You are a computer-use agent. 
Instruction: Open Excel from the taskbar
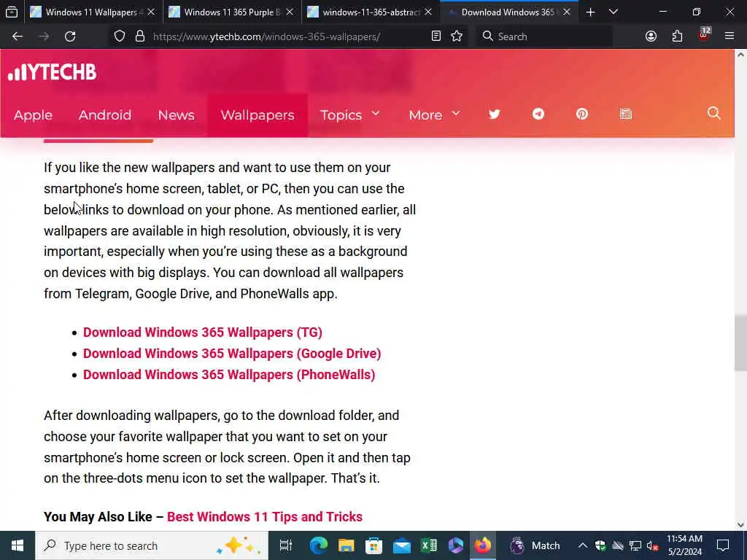pos(429,545)
